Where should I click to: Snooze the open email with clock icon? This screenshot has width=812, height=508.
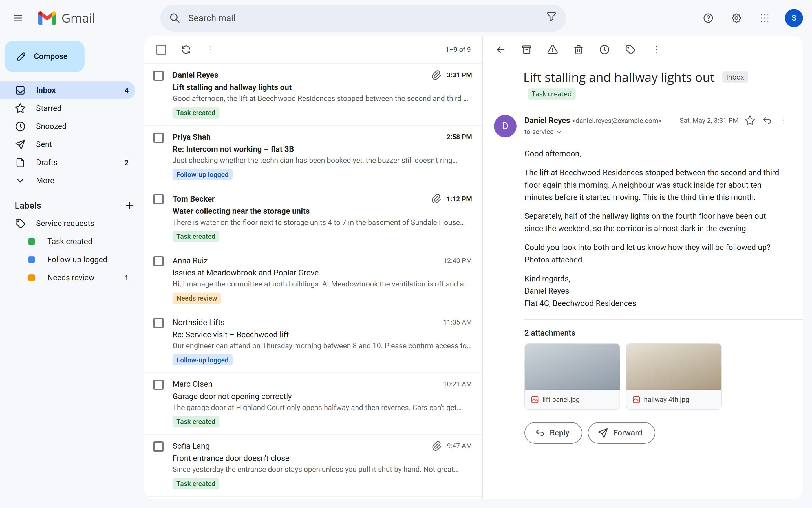(x=604, y=50)
